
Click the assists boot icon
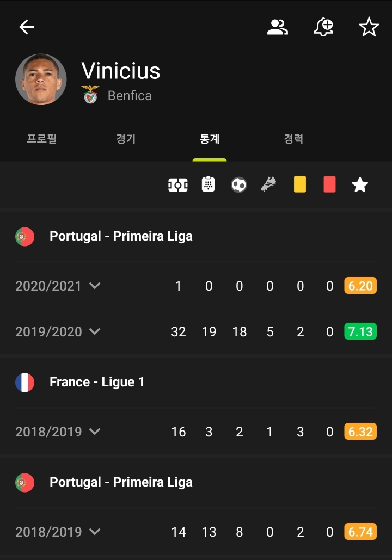269,185
